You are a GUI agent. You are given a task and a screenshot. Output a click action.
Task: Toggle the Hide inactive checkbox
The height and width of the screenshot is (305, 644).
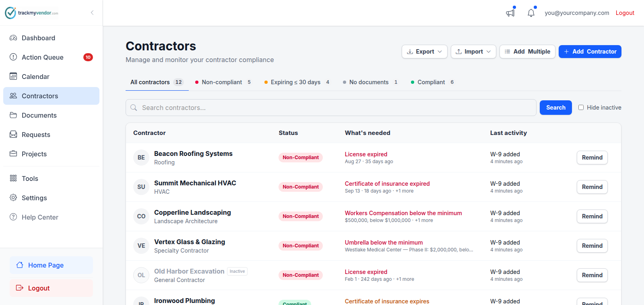point(581,108)
